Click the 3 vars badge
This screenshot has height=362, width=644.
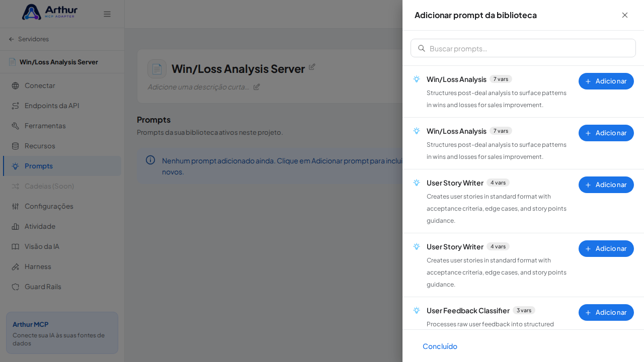point(524,310)
